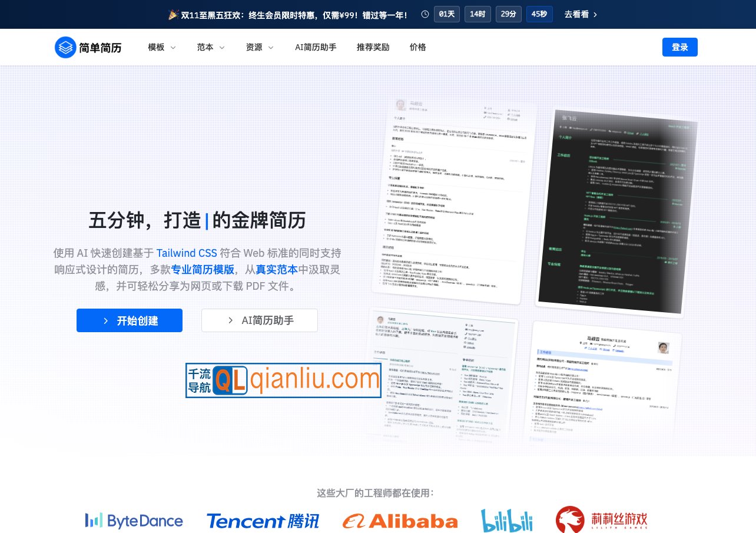Click the 开始创建 button

130,320
